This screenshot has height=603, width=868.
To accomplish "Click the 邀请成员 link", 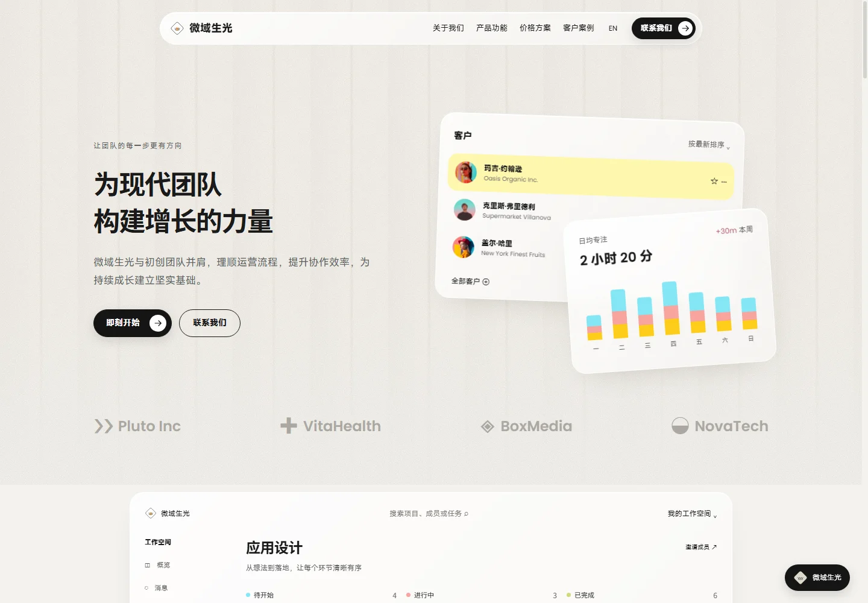I will [x=701, y=547].
